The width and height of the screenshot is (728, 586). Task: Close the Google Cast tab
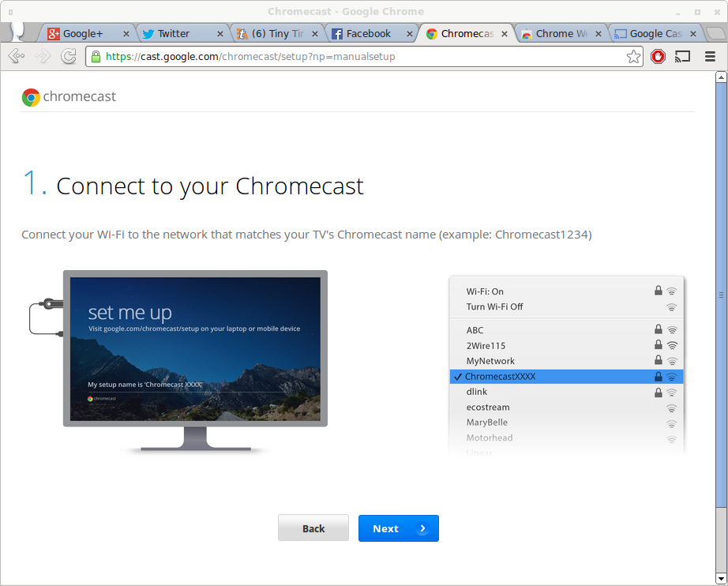click(x=692, y=34)
